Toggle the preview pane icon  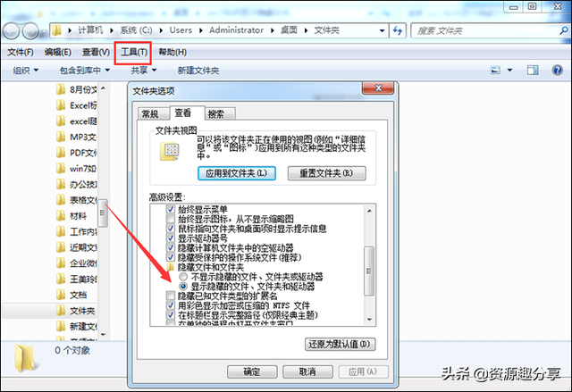[533, 70]
